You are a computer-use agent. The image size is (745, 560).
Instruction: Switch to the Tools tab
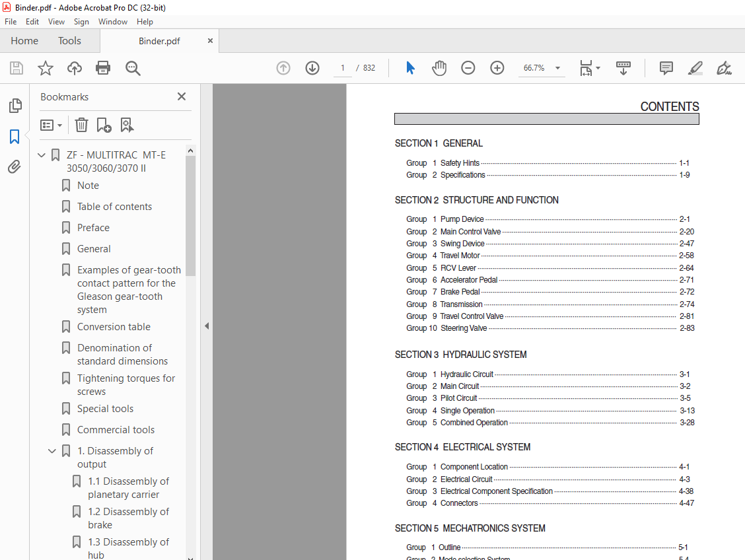click(69, 41)
